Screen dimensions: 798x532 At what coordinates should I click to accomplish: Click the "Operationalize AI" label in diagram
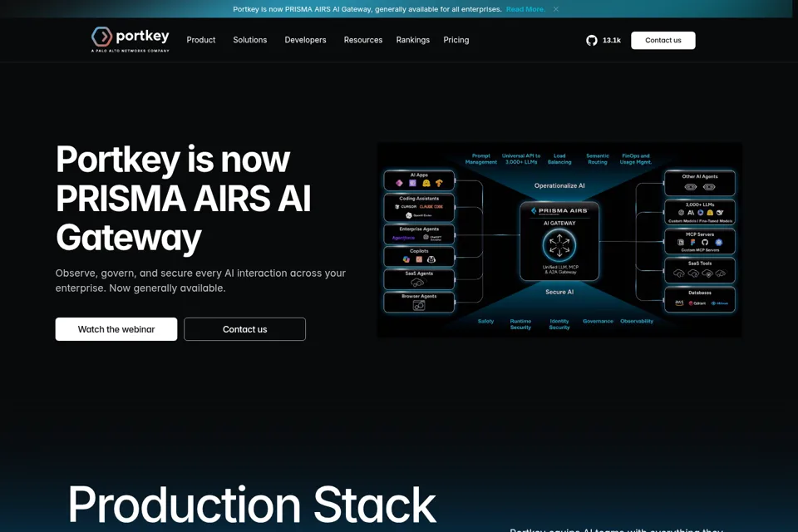point(559,186)
